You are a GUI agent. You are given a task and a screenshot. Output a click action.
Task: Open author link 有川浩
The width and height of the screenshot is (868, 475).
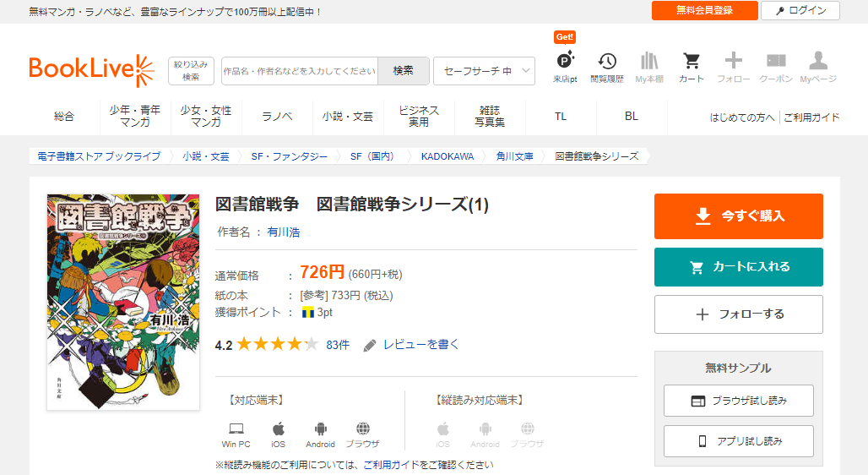(284, 232)
